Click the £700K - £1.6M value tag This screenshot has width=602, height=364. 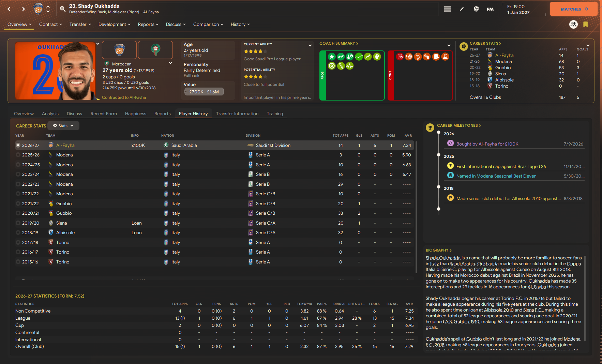click(204, 92)
